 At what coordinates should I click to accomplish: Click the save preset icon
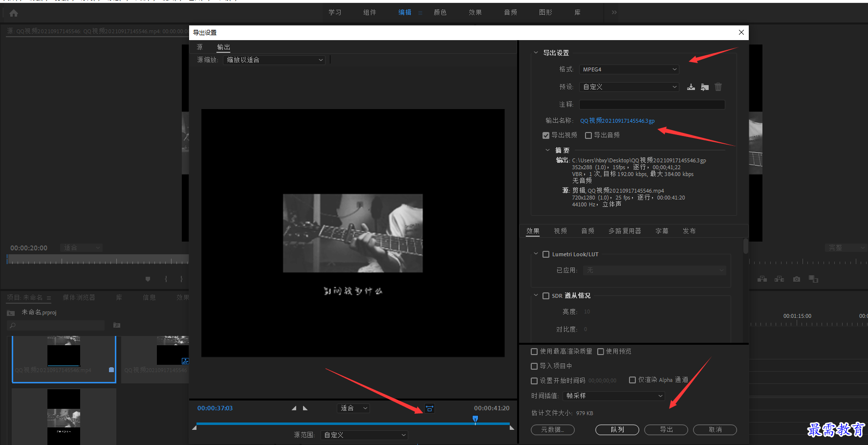click(x=691, y=87)
